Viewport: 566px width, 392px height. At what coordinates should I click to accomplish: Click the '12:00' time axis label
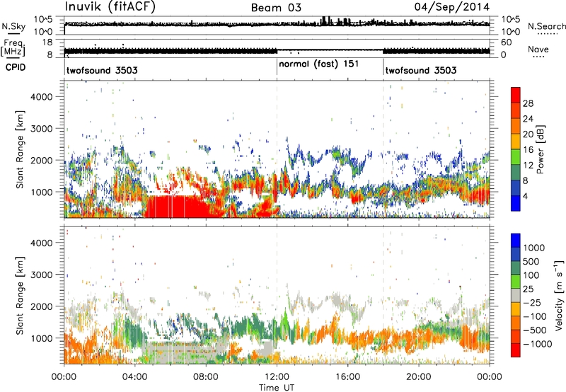[277, 377]
